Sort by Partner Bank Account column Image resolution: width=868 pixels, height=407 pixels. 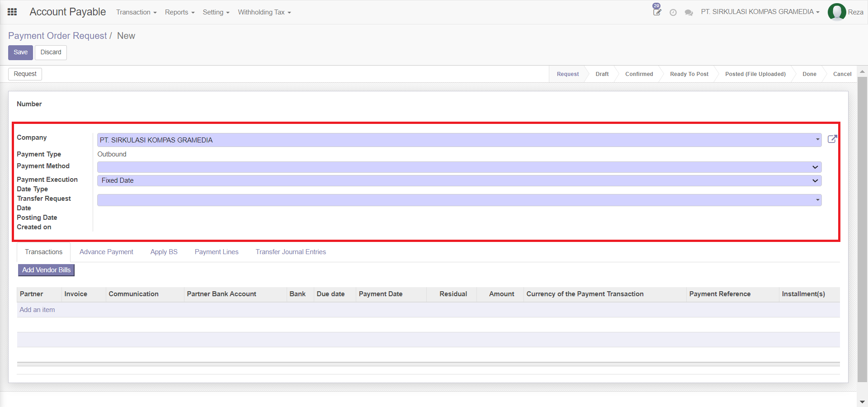coord(236,294)
